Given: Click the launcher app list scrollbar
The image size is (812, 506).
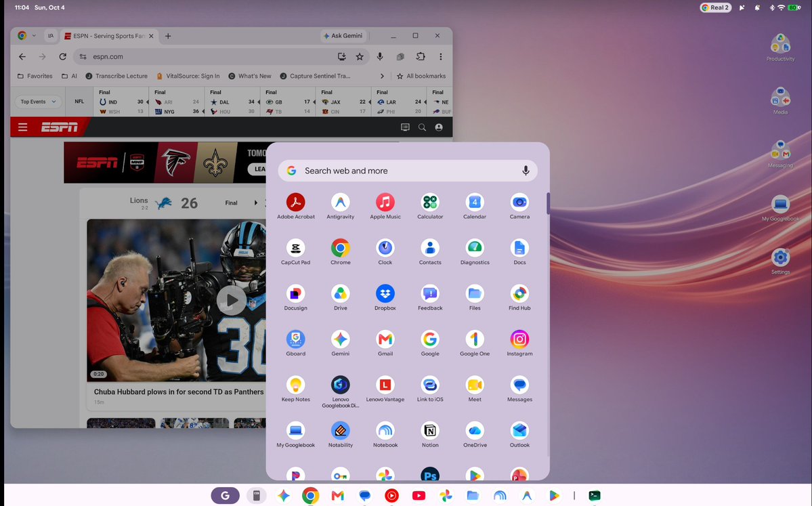Looking at the screenshot, I should 548,203.
